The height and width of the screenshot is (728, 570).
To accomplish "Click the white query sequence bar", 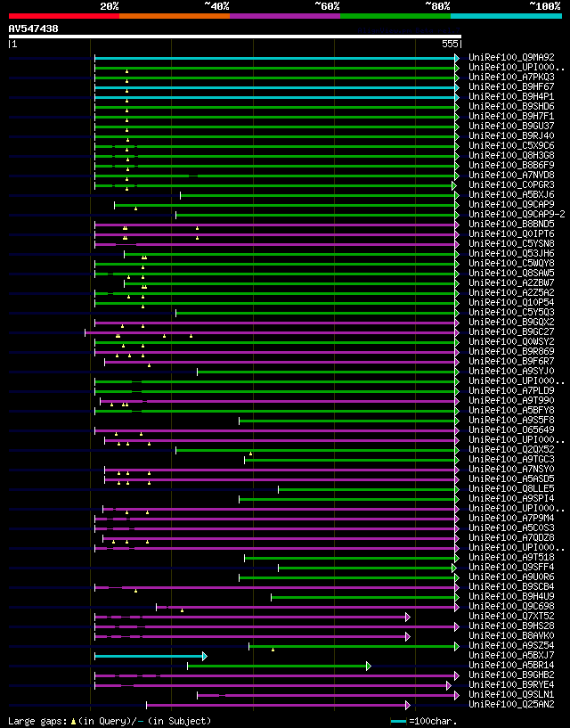I will point(235,37).
